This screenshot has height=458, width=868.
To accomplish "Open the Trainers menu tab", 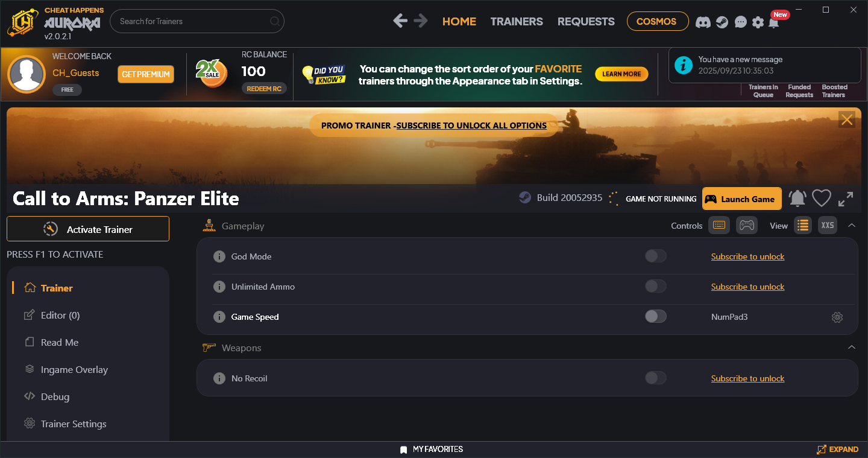I will (x=516, y=21).
